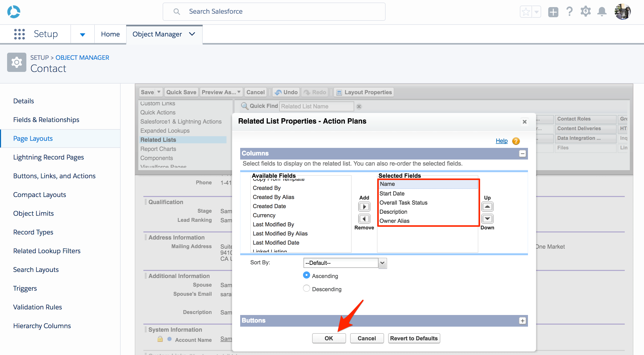Open Search Layouts in sidebar
This screenshot has height=355, width=644.
(36, 270)
